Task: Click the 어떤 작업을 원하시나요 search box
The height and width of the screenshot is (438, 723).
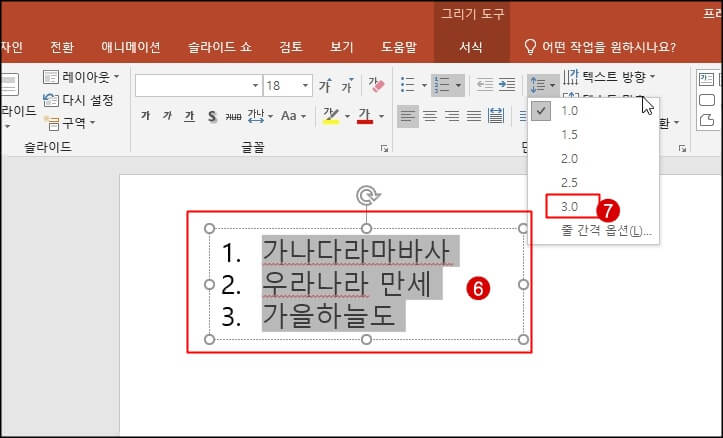Action: [x=608, y=47]
